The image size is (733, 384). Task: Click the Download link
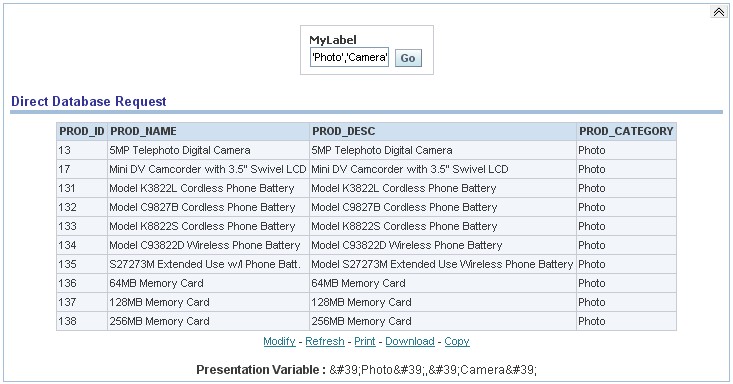click(410, 341)
